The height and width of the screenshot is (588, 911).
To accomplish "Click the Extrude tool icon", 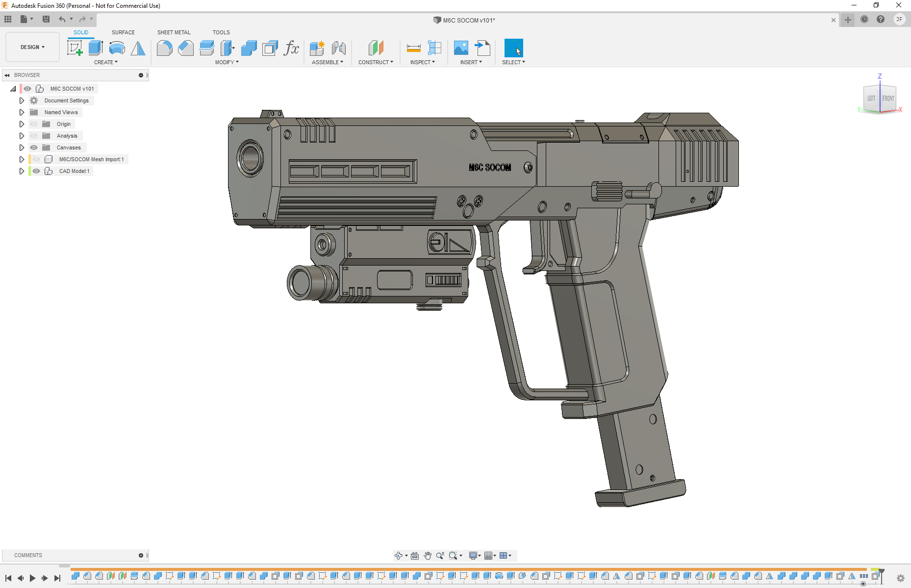I will pos(96,48).
